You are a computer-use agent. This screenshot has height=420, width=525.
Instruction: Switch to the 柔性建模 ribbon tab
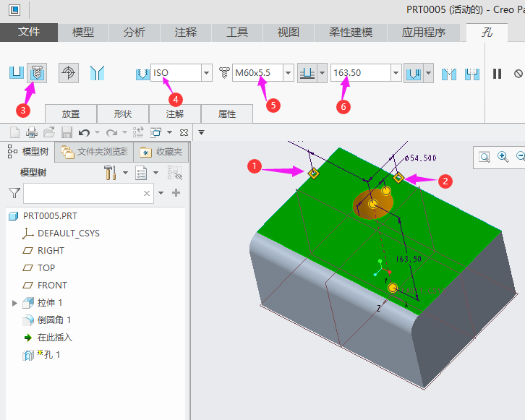(x=351, y=32)
